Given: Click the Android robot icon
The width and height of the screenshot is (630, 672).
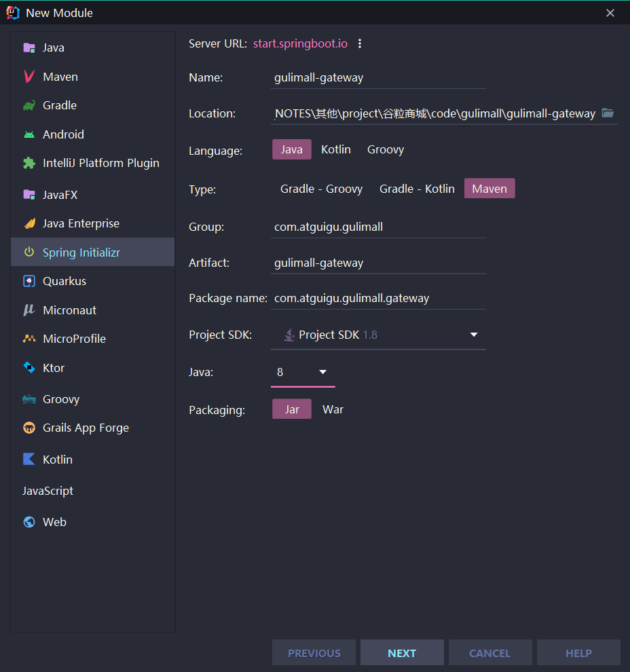Looking at the screenshot, I should [29, 134].
